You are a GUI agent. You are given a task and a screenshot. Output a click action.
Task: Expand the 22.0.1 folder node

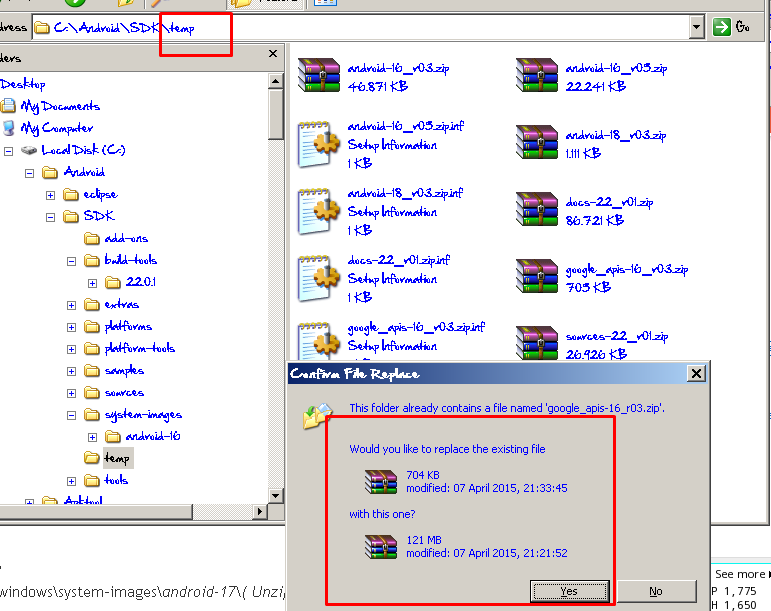pyautogui.click(x=92, y=283)
